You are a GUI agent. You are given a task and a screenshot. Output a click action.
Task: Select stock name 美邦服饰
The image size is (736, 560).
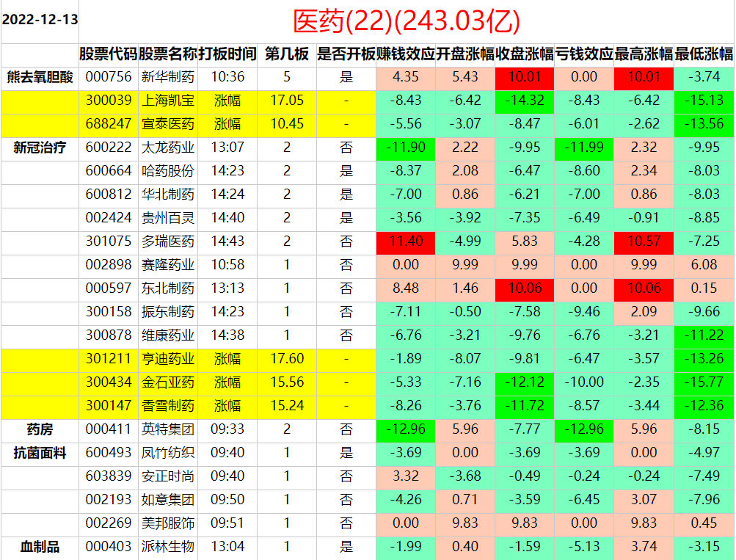[168, 523]
